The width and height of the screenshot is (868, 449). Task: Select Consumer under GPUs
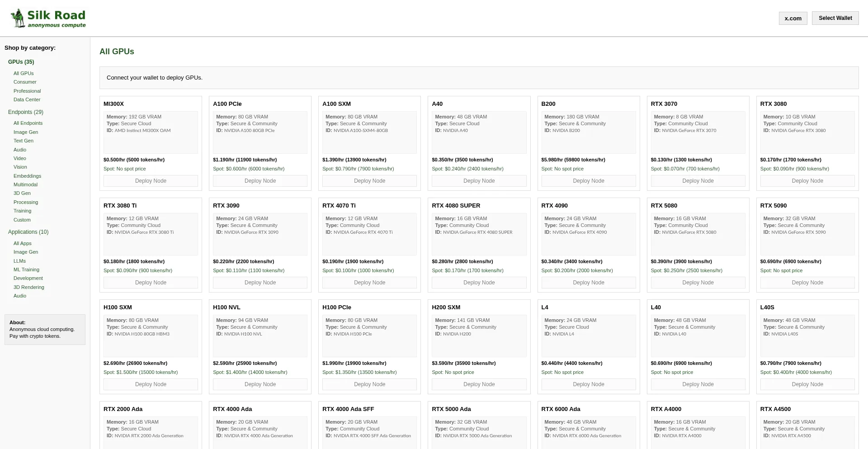(25, 82)
